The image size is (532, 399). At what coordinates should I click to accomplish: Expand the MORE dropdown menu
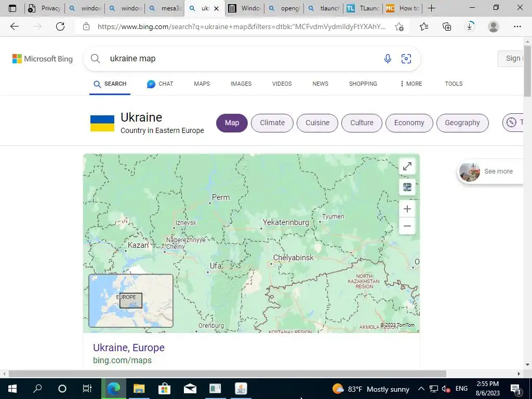pos(411,84)
